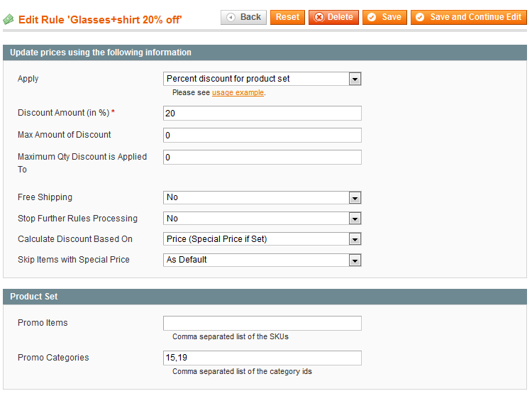Delete the current rule
This screenshot has height=396, width=532.
(x=333, y=17)
